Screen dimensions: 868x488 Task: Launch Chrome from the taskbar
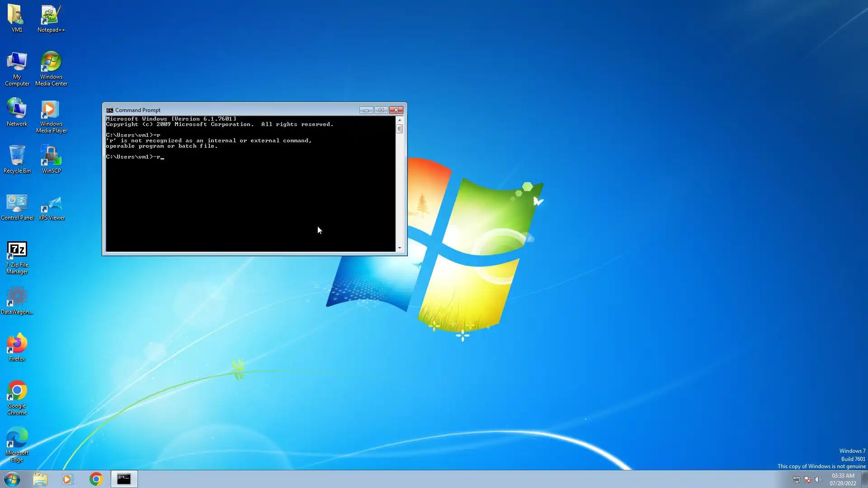coord(96,479)
